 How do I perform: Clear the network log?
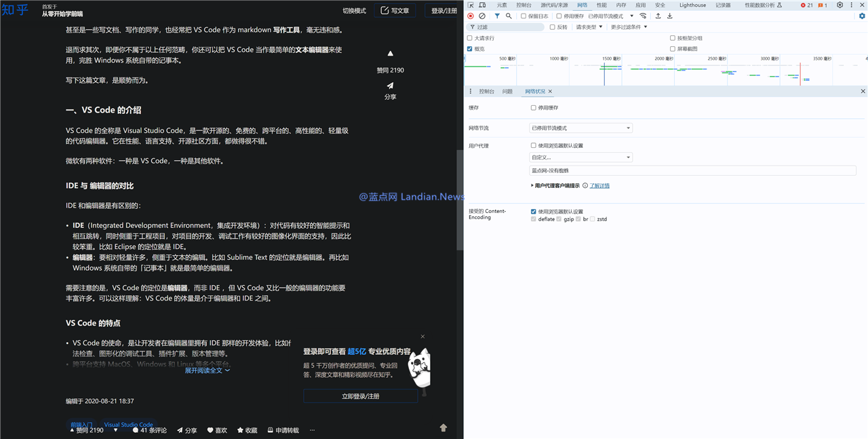[482, 16]
